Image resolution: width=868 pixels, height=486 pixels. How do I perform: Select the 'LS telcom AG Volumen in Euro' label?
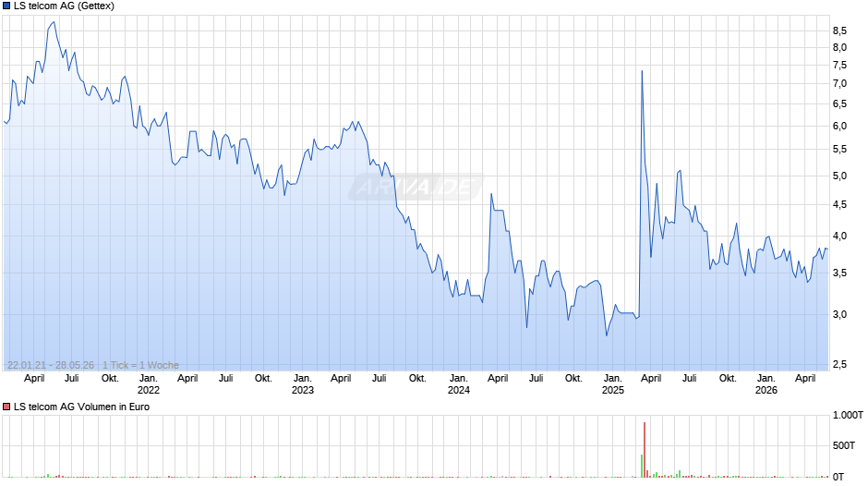point(81,407)
